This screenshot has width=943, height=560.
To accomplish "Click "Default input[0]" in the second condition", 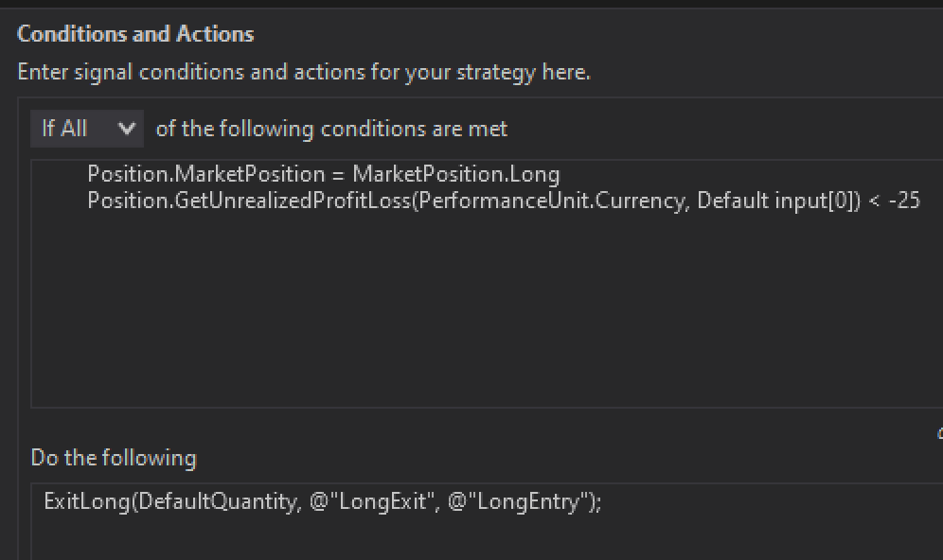I will (x=775, y=201).
